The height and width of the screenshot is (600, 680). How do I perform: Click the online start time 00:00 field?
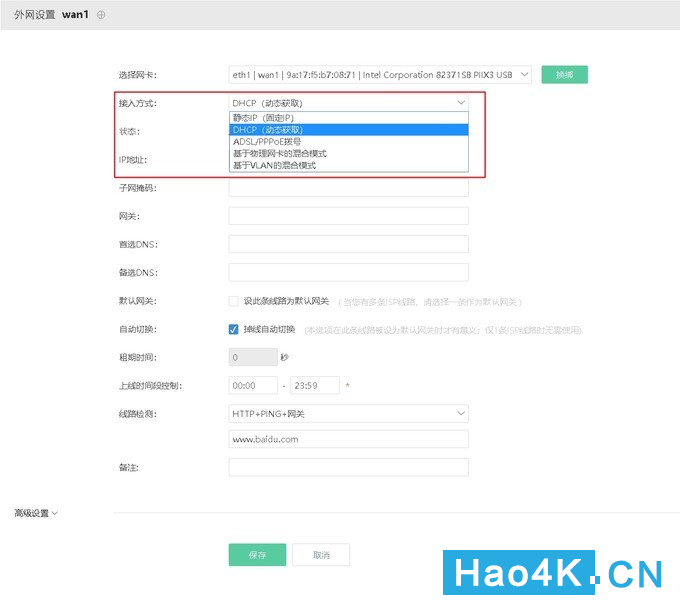pos(253,385)
